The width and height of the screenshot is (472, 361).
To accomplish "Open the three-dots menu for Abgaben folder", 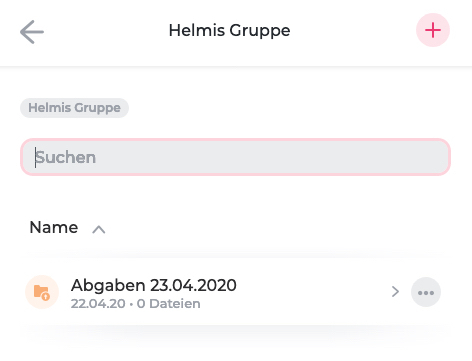I will [x=426, y=292].
